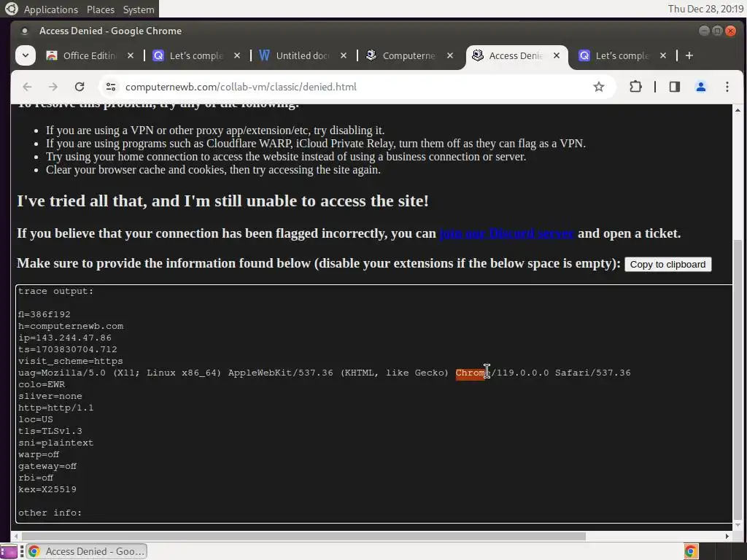Screen dimensions: 747x560
Task: Toggle the Chrome side panel
Action: pyautogui.click(x=675, y=87)
